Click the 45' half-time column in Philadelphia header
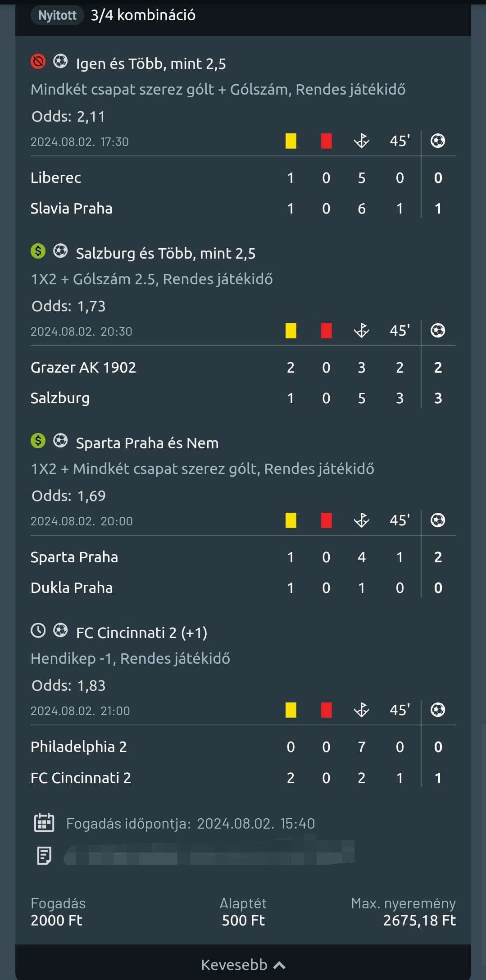The height and width of the screenshot is (980, 486). pos(400,710)
